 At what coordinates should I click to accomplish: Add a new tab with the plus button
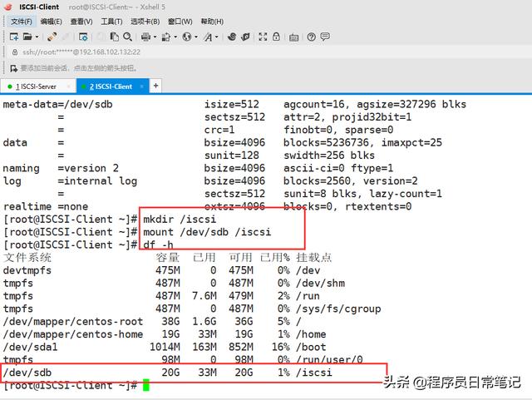click(155, 86)
